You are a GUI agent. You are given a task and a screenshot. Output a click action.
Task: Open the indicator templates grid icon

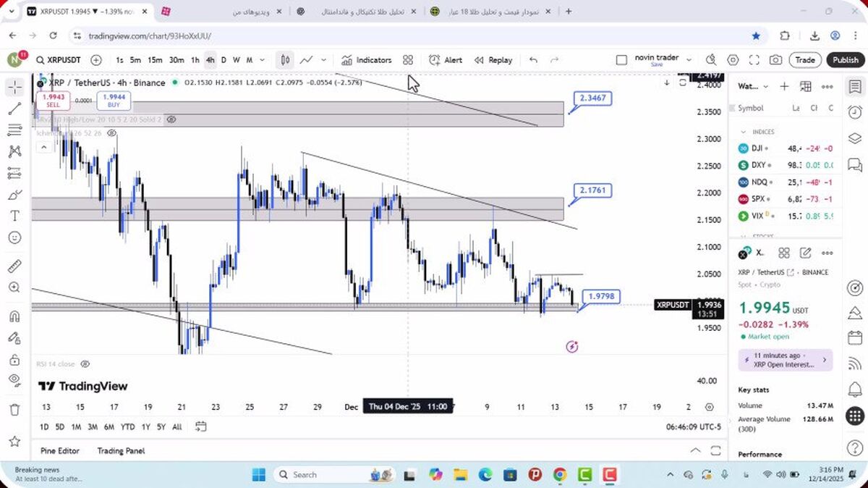408,60
